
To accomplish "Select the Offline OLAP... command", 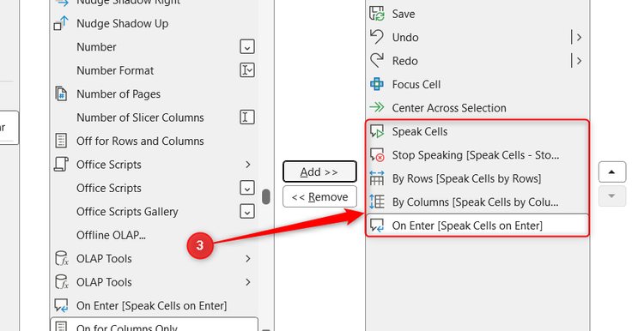I will point(154,235).
